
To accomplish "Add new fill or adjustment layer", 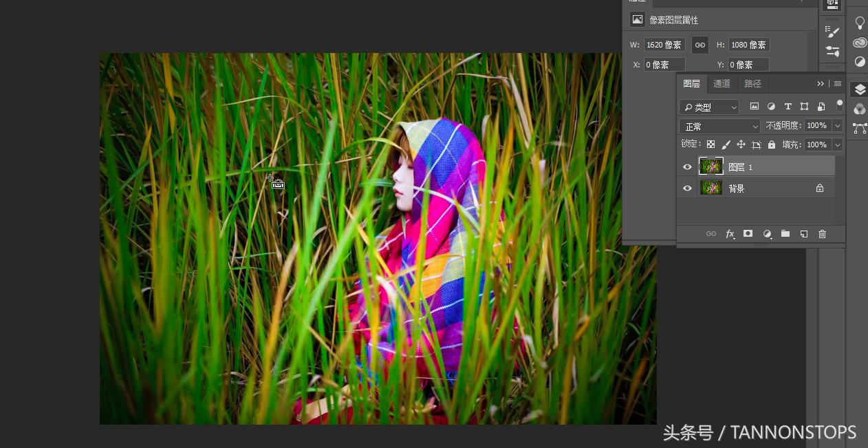I will pyautogui.click(x=767, y=234).
